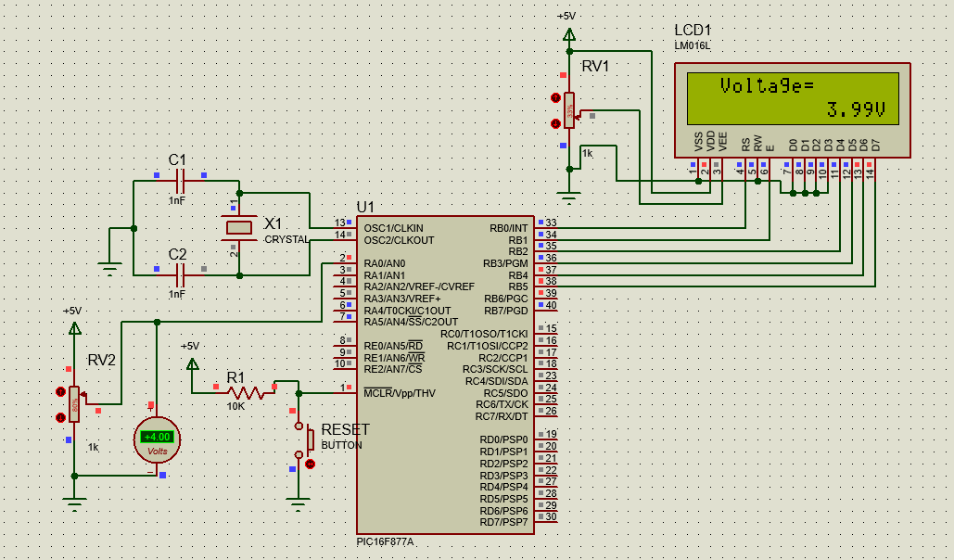Click the LCD1 display screen
Image resolution: width=954 pixels, height=560 pixels.
[x=793, y=98]
